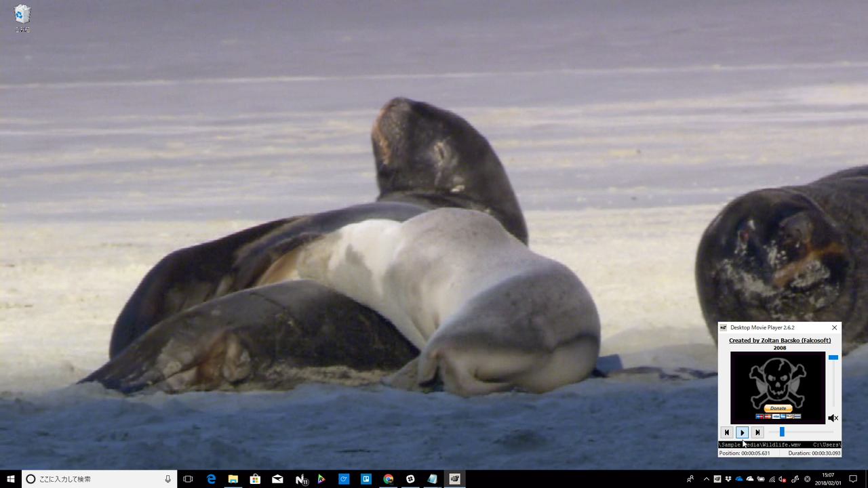Mute the player with the speaker icon
The height and width of the screenshot is (488, 868).
(832, 418)
